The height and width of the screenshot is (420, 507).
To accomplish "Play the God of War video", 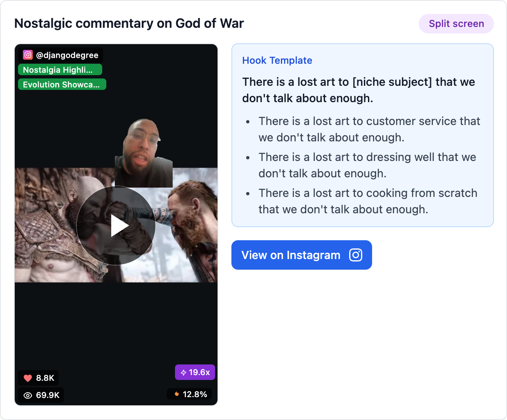I will (x=116, y=226).
